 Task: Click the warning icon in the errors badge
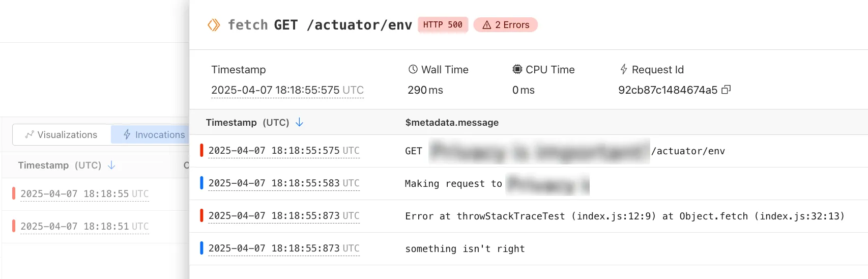(x=486, y=25)
